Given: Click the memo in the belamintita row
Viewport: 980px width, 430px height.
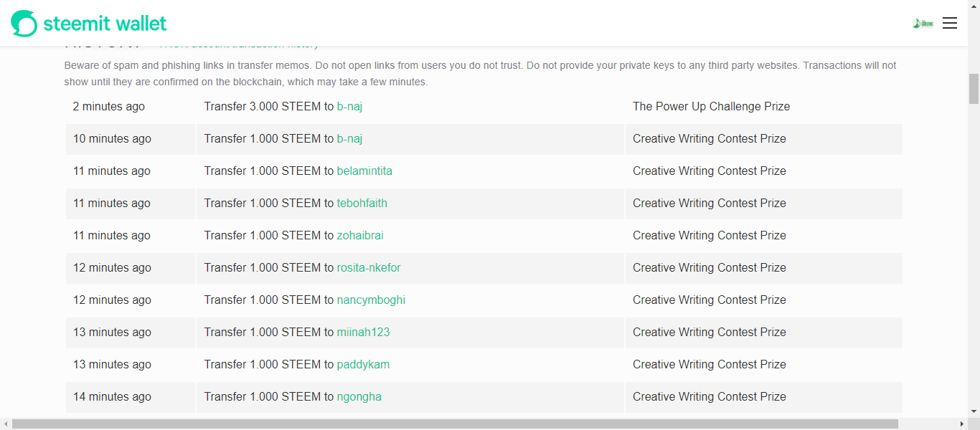Looking at the screenshot, I should [709, 171].
